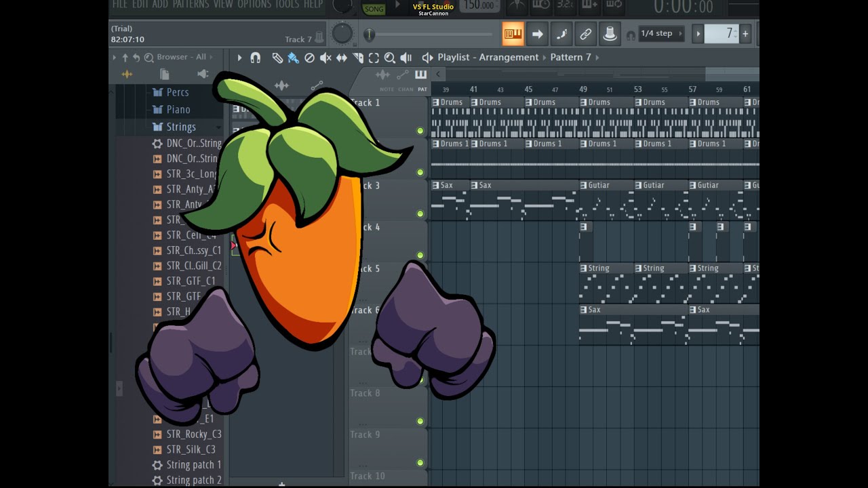Mute Track 9 using its green light

(420, 462)
